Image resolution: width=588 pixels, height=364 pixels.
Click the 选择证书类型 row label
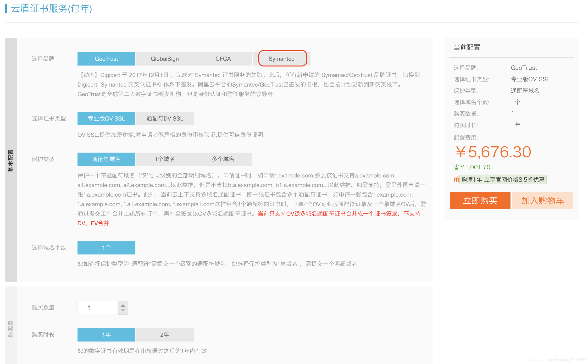pos(49,118)
